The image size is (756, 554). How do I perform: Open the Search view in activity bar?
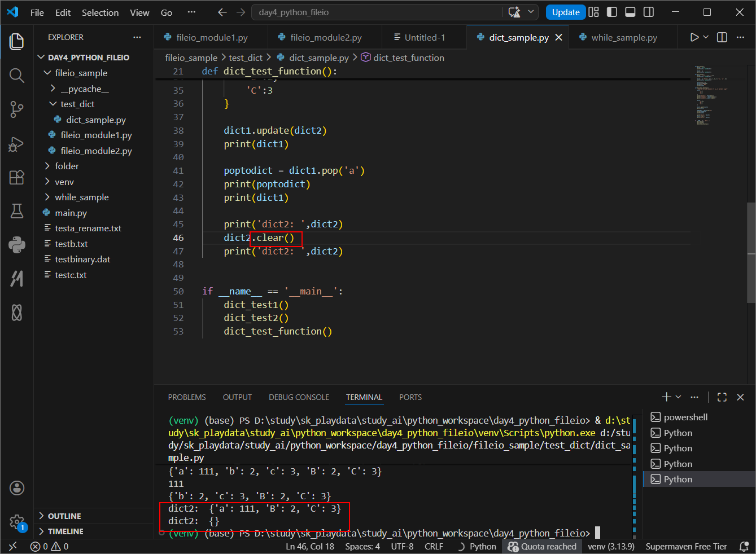pyautogui.click(x=17, y=76)
